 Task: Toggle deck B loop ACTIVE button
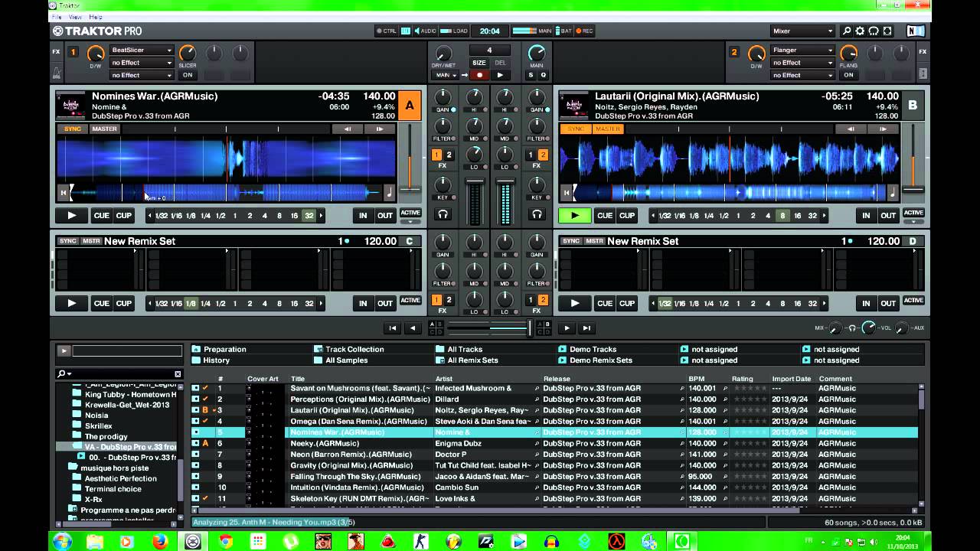(x=913, y=213)
